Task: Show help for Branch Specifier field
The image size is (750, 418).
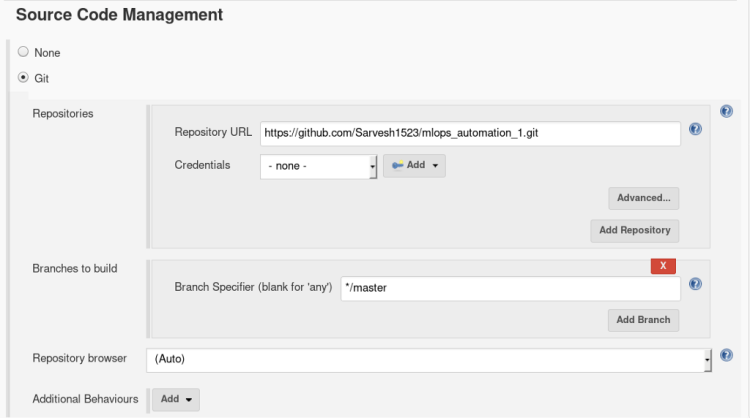Action: (x=695, y=284)
